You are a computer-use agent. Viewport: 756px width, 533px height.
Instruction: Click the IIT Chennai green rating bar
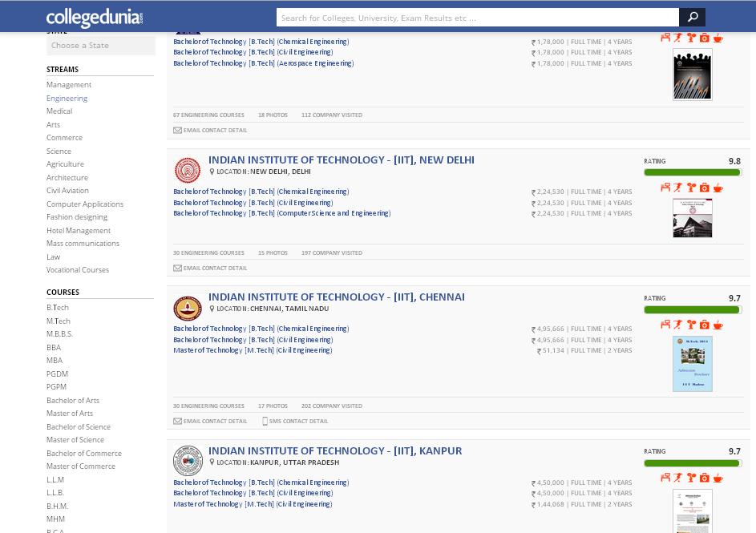[693, 310]
